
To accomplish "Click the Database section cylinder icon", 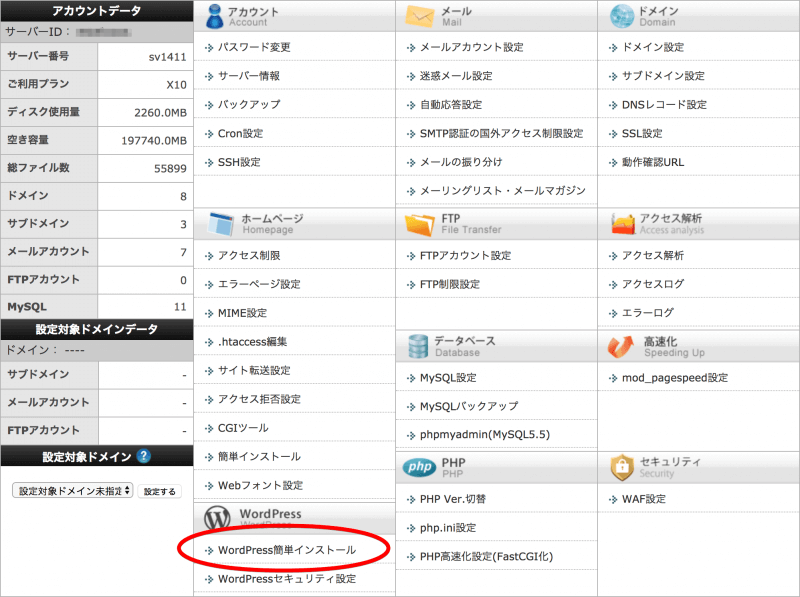I will tap(418, 346).
